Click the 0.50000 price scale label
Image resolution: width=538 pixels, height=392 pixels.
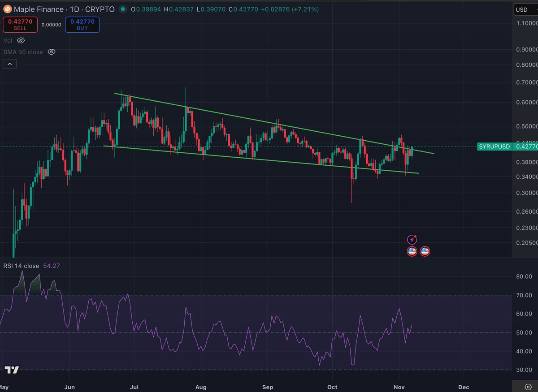click(527, 126)
